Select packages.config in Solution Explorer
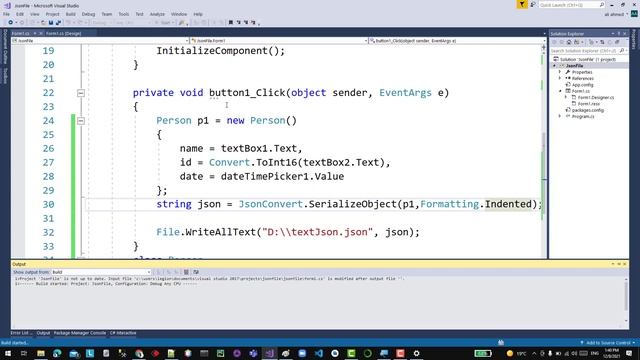 coord(587,110)
